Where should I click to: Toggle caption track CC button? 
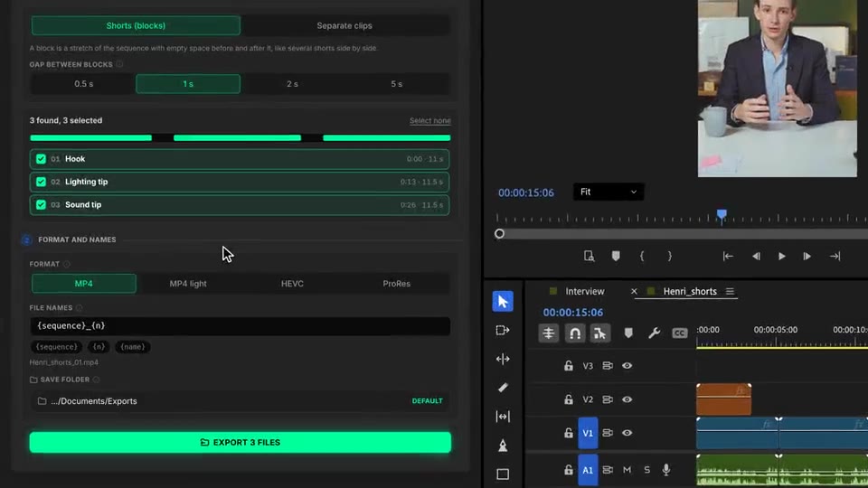click(x=680, y=333)
